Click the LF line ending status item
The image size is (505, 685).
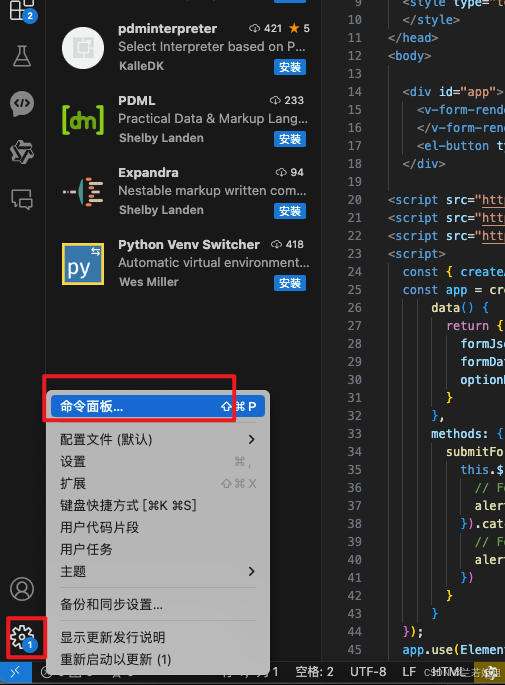click(409, 671)
